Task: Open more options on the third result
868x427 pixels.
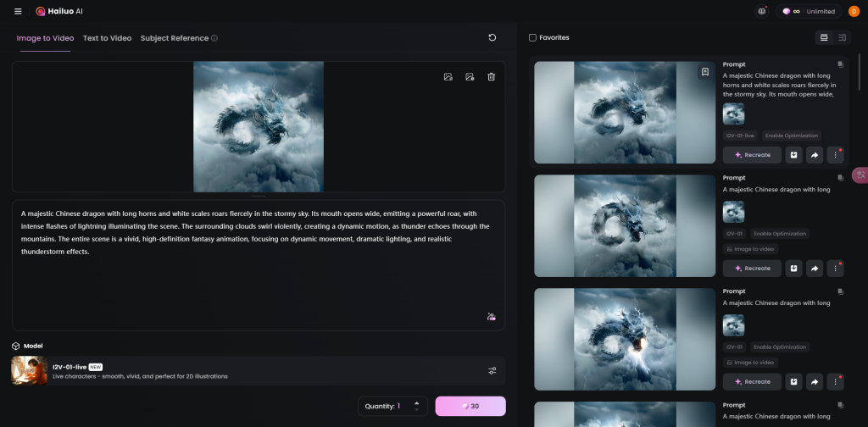Action: tap(835, 381)
